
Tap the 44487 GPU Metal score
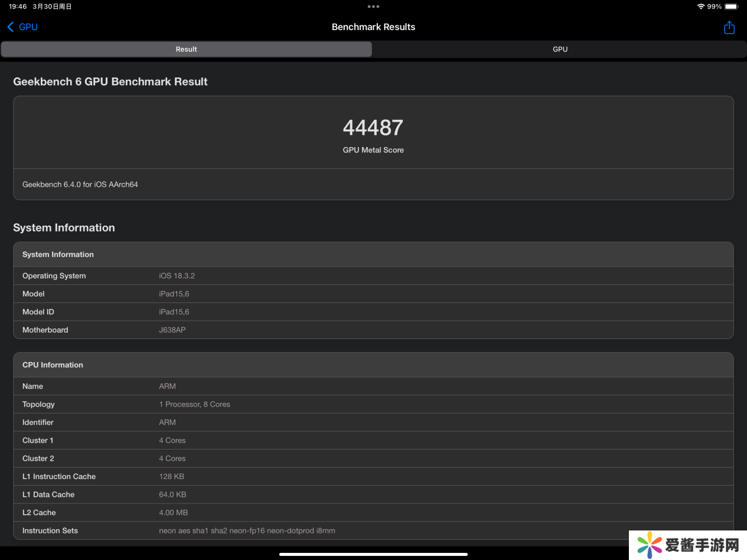(373, 128)
